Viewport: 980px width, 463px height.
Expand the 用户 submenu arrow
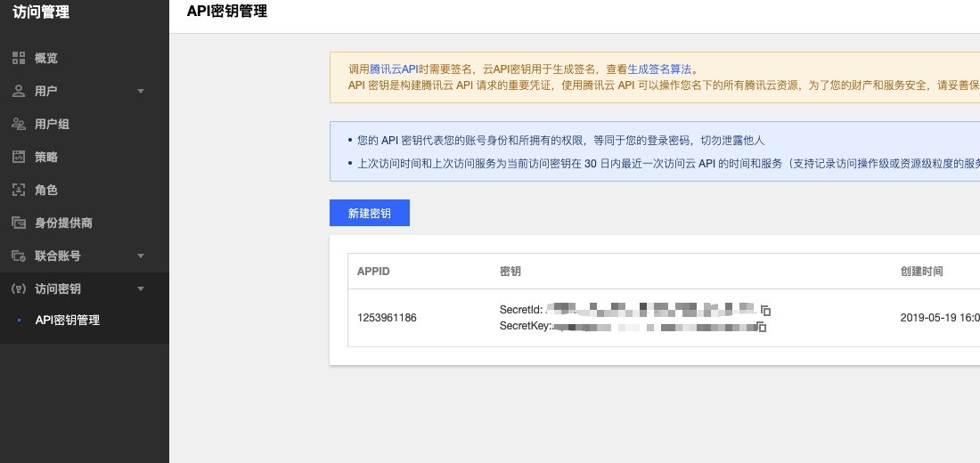tap(141, 91)
